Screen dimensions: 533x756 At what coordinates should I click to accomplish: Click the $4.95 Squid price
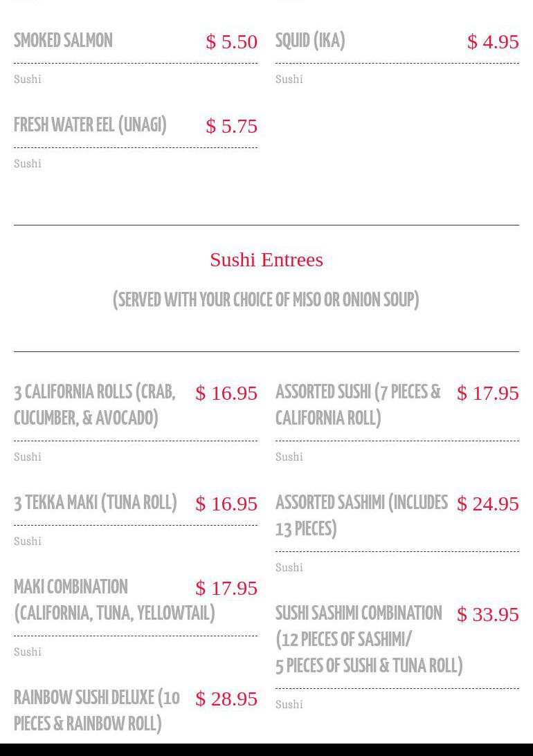click(493, 42)
